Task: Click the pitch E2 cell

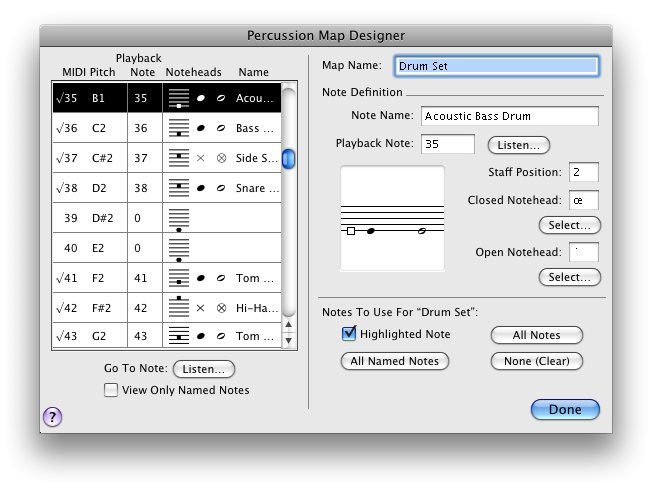Action: tap(98, 248)
